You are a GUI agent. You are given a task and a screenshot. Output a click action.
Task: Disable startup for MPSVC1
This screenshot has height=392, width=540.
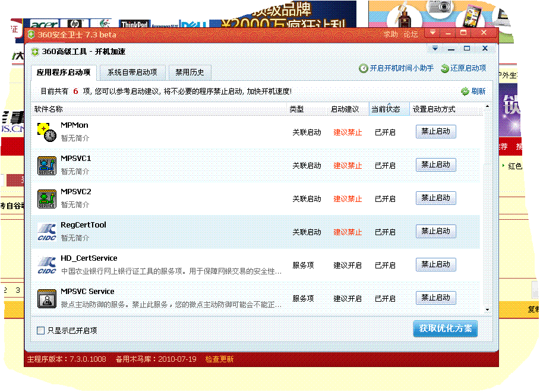436,165
